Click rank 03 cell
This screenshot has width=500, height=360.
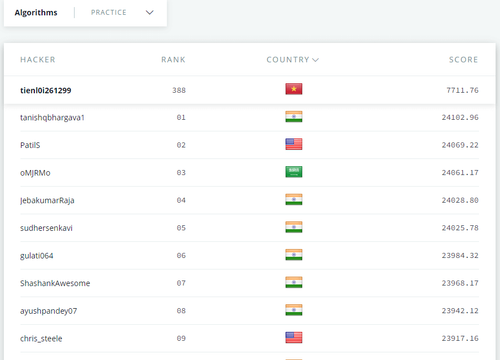coord(181,173)
